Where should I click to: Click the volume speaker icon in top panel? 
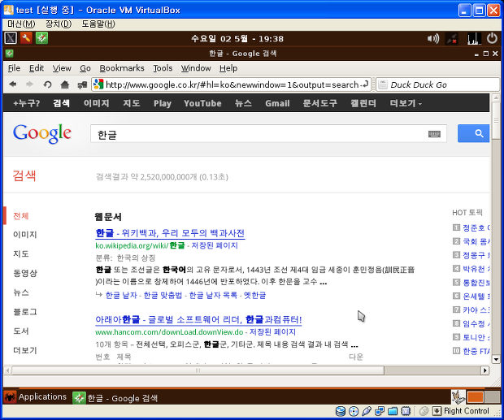click(x=433, y=38)
